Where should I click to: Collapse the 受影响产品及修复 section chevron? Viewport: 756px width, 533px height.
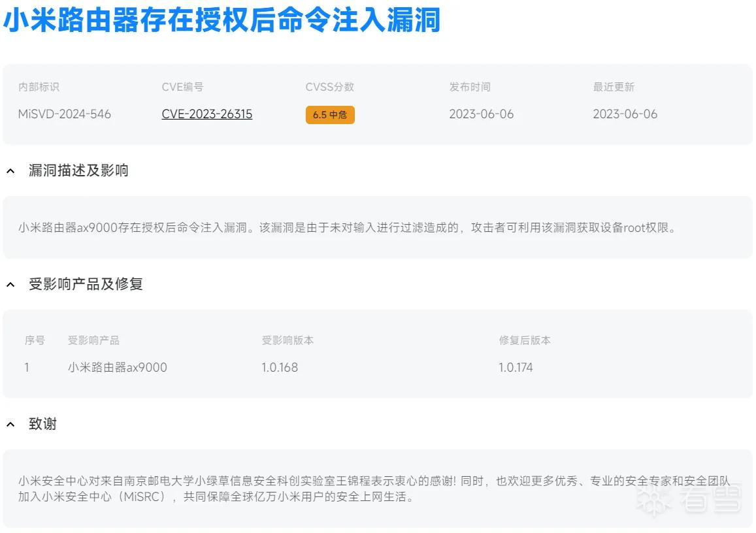point(10,285)
